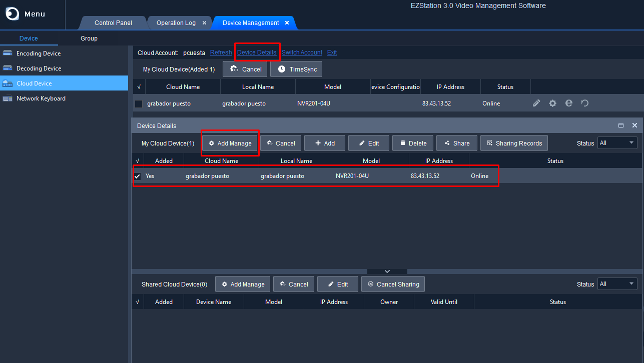Uncheck the grabador puesto row in Device Details
The height and width of the screenshot is (363, 644).
point(137,176)
